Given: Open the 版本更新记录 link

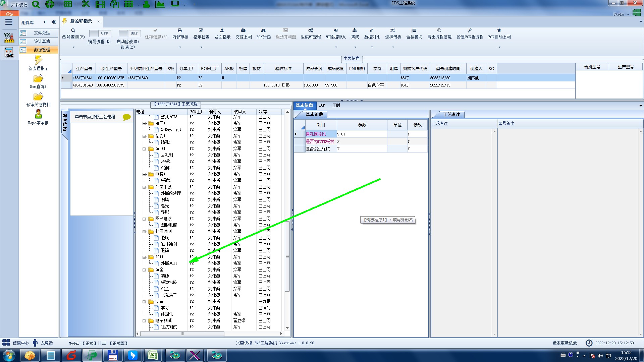Looking at the screenshot, I should [565, 343].
